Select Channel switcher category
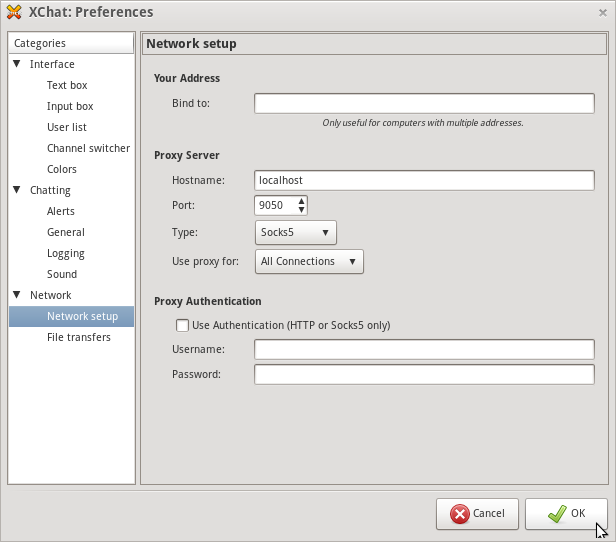The width and height of the screenshot is (616, 542). [88, 148]
